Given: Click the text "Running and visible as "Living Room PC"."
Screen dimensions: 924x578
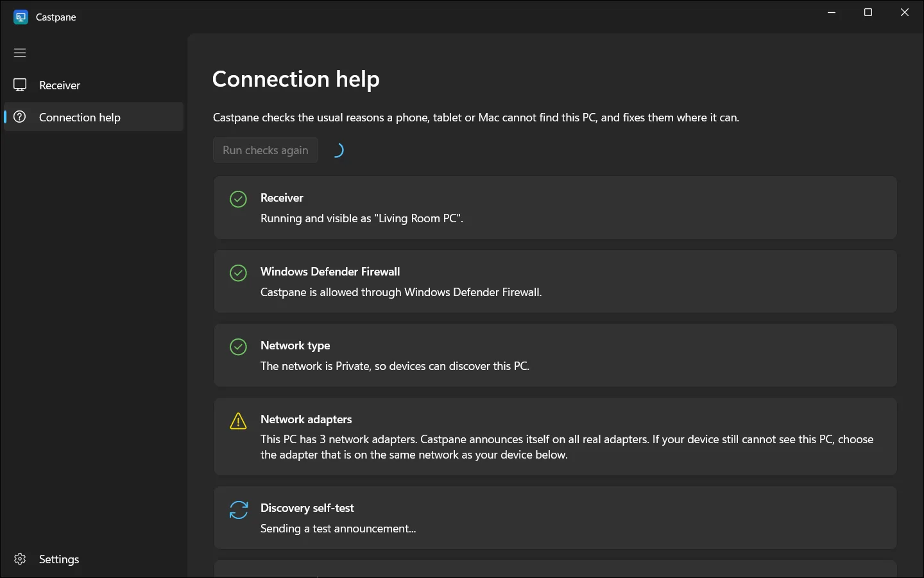Looking at the screenshot, I should [362, 218].
